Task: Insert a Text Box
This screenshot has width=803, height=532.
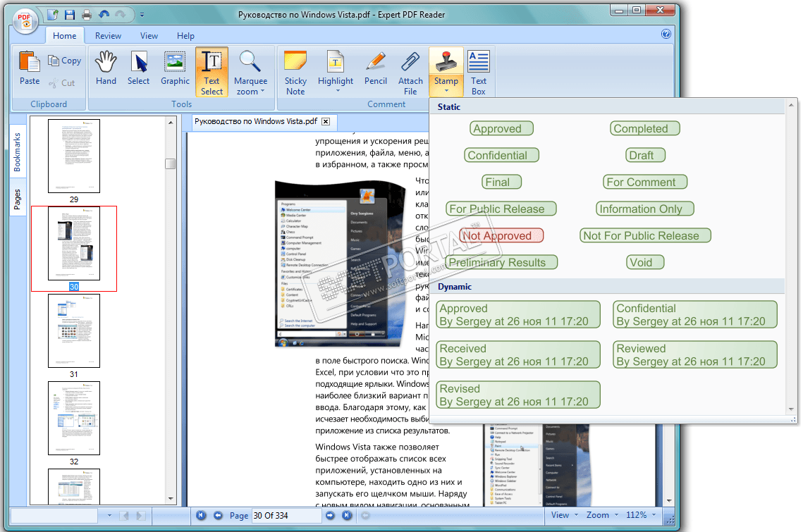Action: tap(478, 72)
